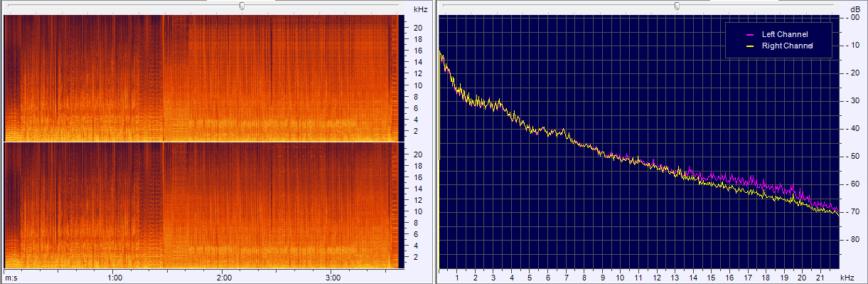This screenshot has width=868, height=284.
Task: Click the Left Channel legend label
Action: pos(785,34)
